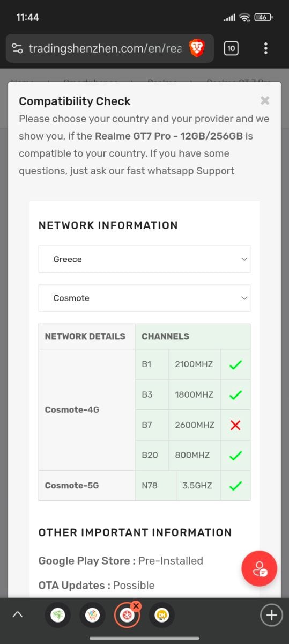
Task: Tap the green check for N78 3.5GHZ
Action: [x=235, y=486]
